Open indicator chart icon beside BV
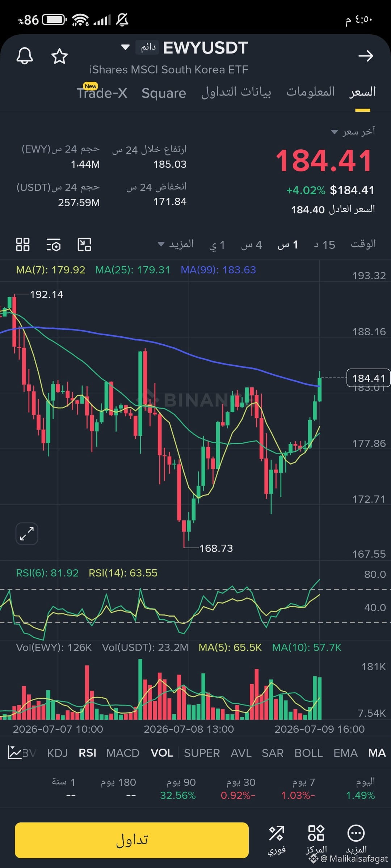This screenshot has height=868, width=391. (14, 753)
